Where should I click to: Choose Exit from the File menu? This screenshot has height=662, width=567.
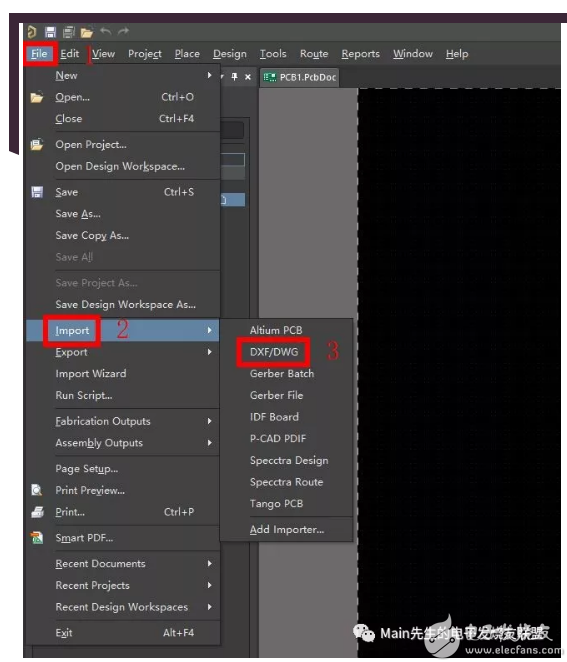(123, 633)
